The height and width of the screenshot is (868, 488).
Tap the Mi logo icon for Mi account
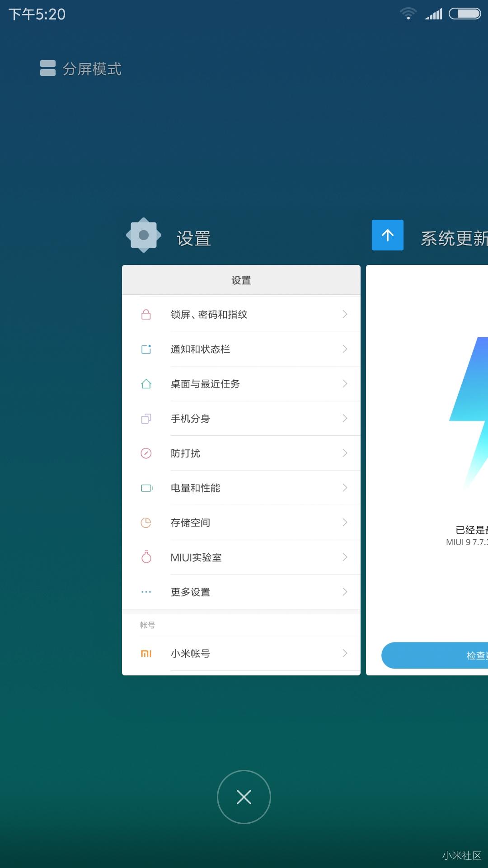(x=146, y=653)
